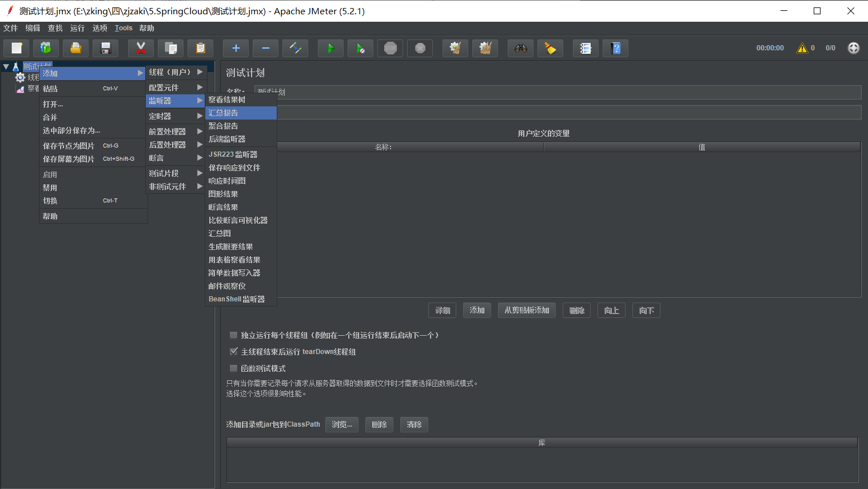Click the Reset search icon
The width and height of the screenshot is (868, 489).
coord(550,48)
